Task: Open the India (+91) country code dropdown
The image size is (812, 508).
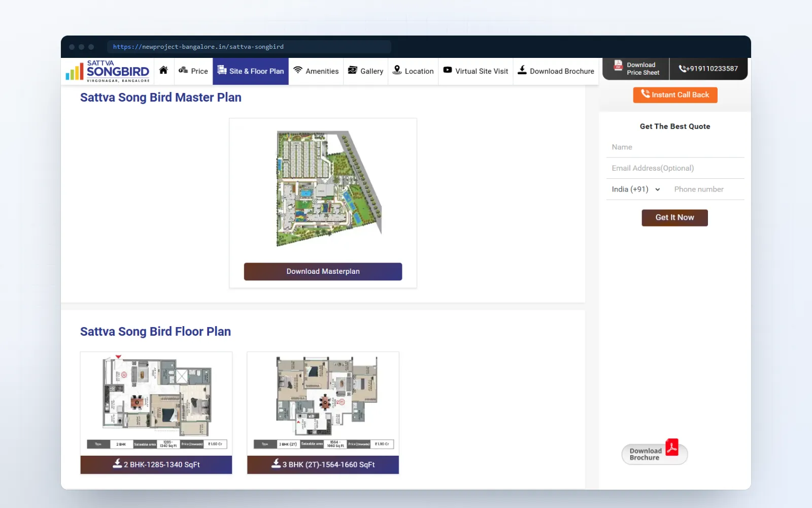Action: coord(636,189)
